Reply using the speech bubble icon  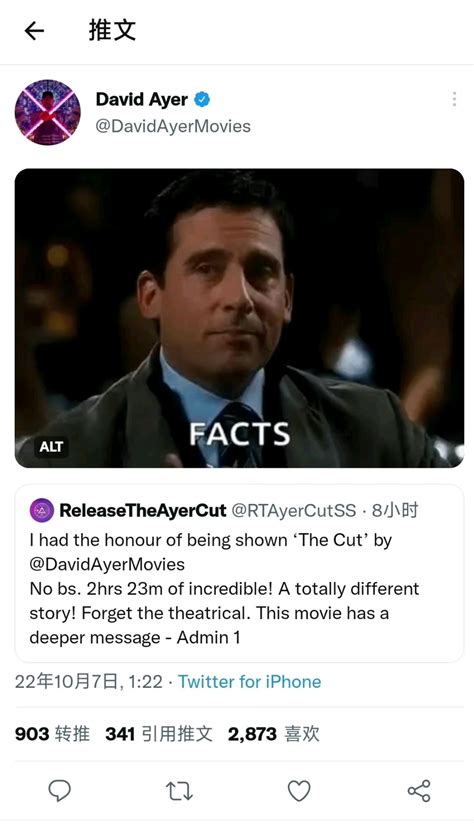click(x=60, y=791)
